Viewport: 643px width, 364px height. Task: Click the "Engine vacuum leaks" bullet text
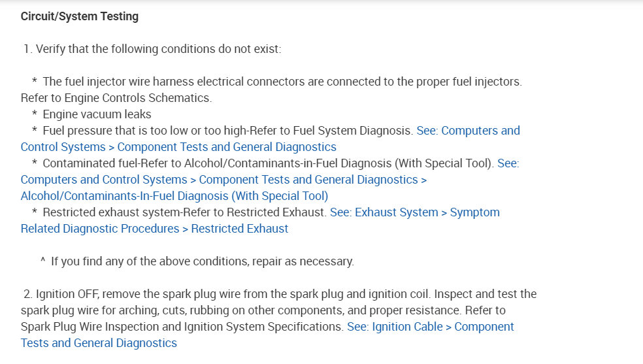(x=97, y=114)
